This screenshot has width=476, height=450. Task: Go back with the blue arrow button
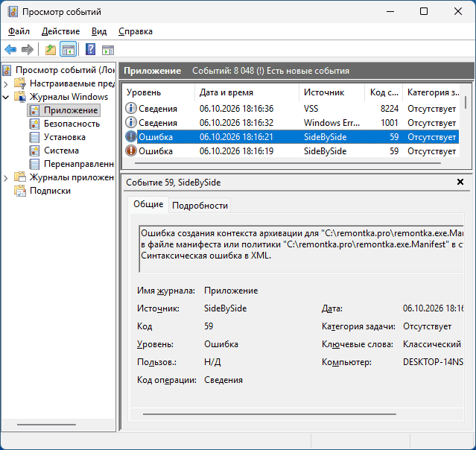10,49
